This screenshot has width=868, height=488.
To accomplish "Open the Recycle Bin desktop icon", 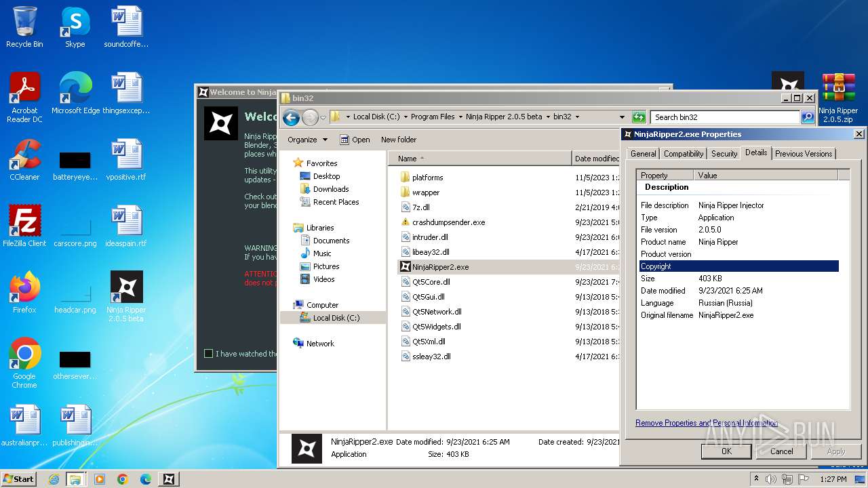I will coord(24,27).
